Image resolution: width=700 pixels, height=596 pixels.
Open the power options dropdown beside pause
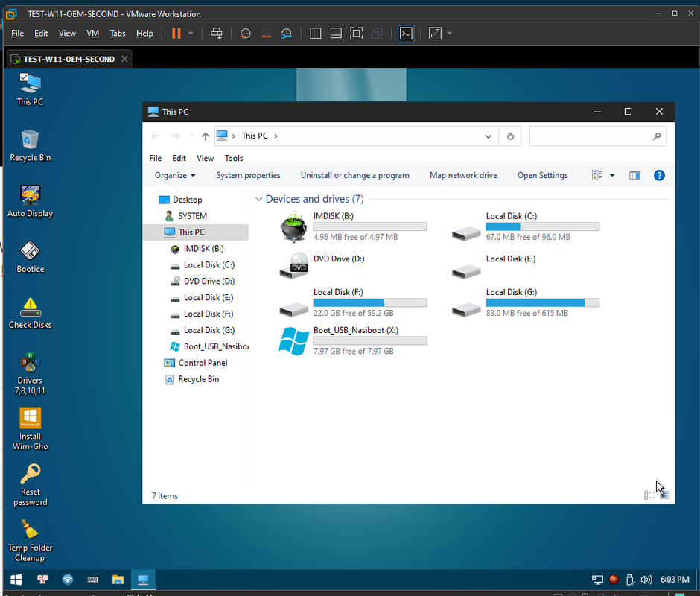[x=191, y=34]
